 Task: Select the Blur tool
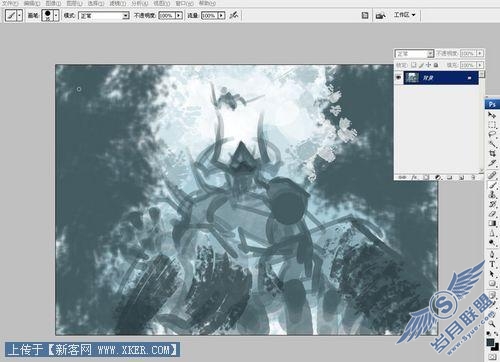(x=492, y=233)
